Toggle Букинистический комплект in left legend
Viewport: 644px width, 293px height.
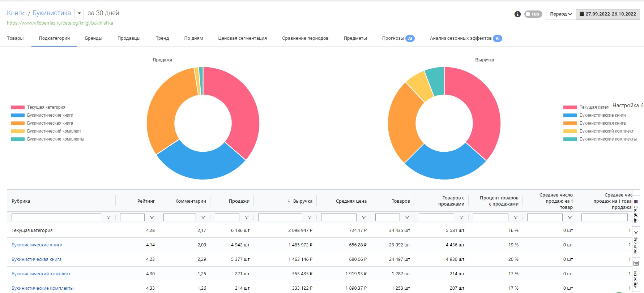pyautogui.click(x=46, y=131)
